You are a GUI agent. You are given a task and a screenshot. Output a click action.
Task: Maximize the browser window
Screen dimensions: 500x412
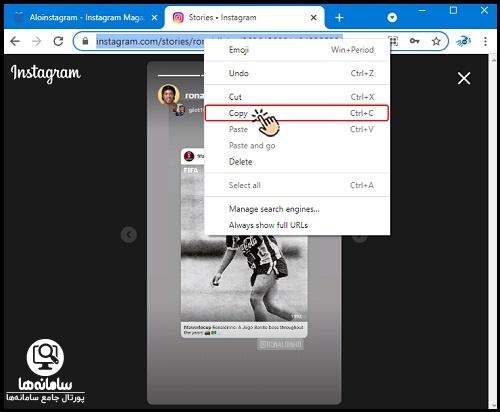click(453, 11)
